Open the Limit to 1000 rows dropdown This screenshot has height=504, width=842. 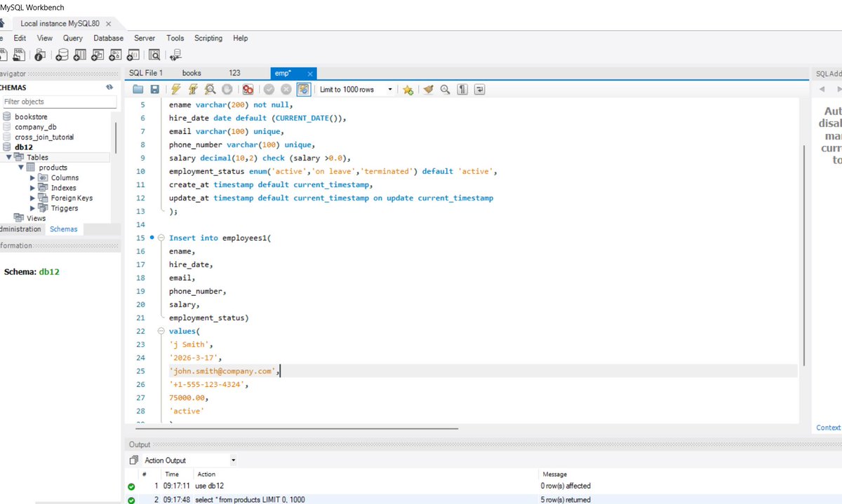(356, 90)
